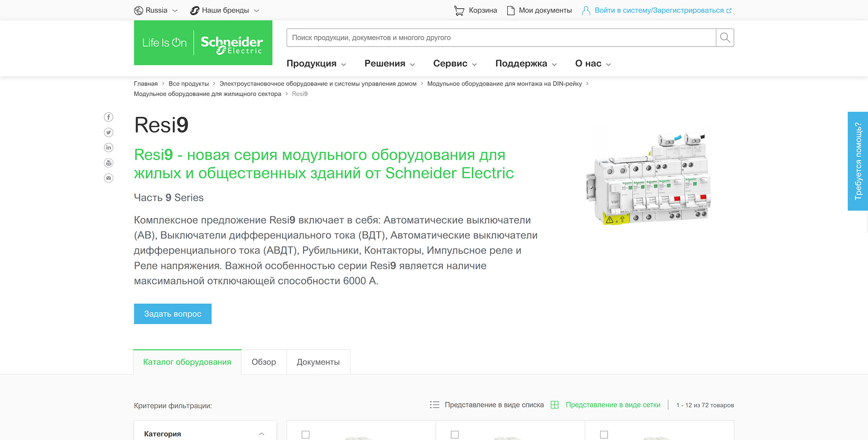This screenshot has width=868, height=440.
Task: Click the globe icon beside Russia
Action: 139,11
